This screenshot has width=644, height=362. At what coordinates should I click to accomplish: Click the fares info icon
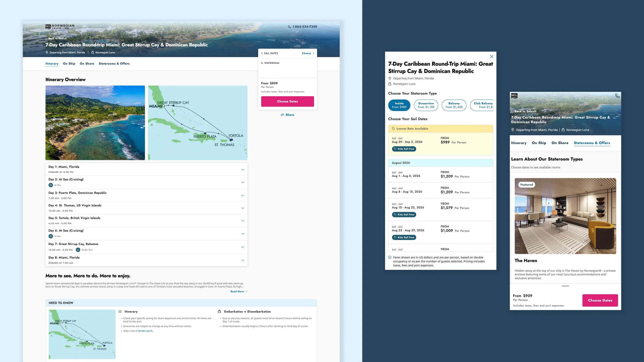click(390, 257)
